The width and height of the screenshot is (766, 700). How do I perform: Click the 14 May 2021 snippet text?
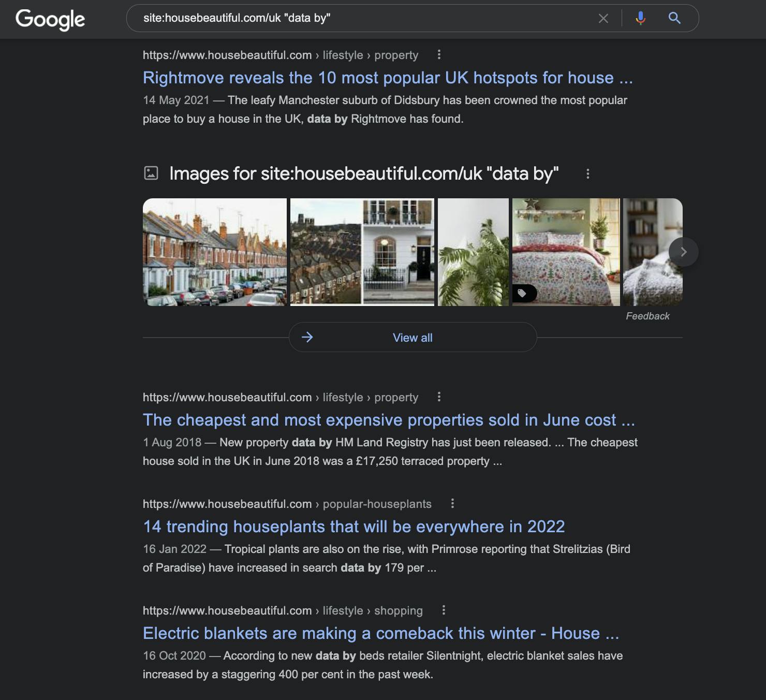tap(385, 109)
